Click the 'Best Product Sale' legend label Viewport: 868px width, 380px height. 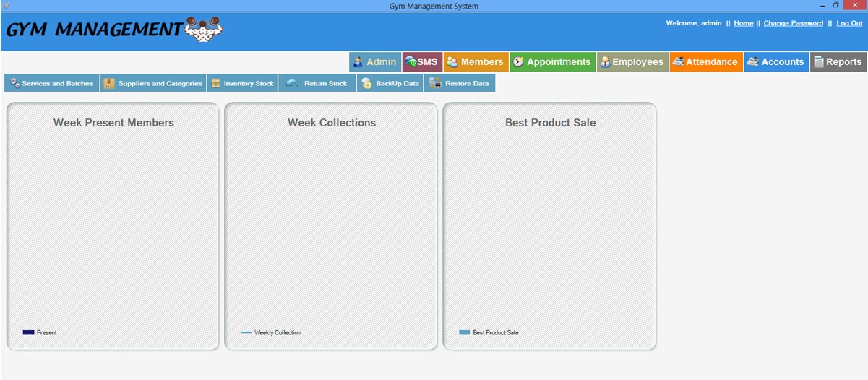(x=495, y=332)
